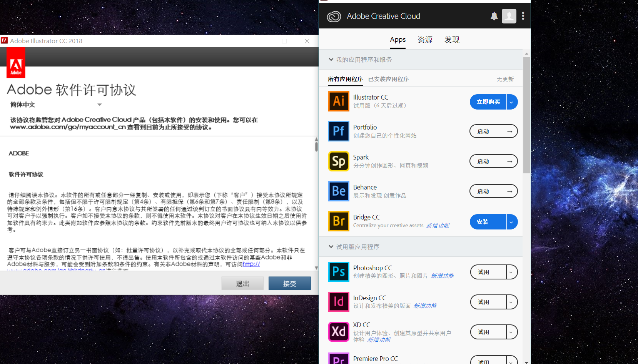Screen dimensions: 638x364
Task: Click the InDesign CC Id icon
Action: tap(339, 302)
